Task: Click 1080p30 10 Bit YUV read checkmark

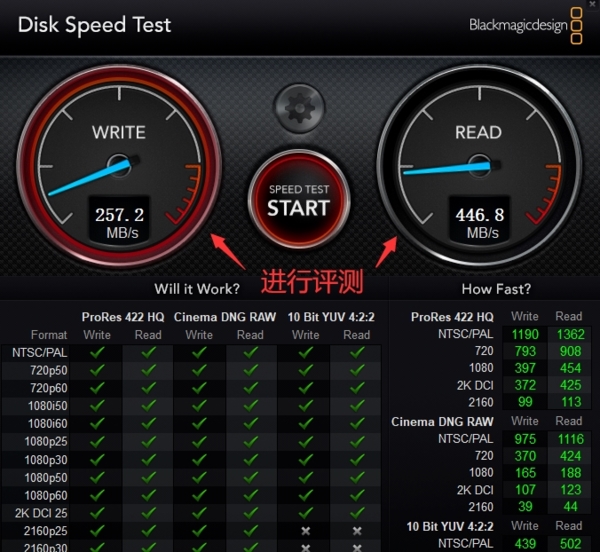Action: [x=357, y=459]
